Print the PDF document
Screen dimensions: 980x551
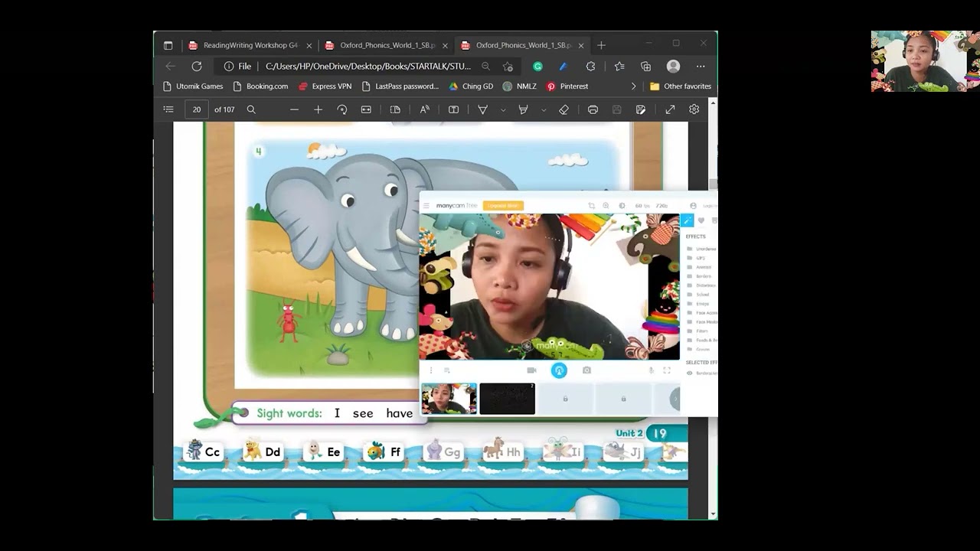tap(593, 109)
